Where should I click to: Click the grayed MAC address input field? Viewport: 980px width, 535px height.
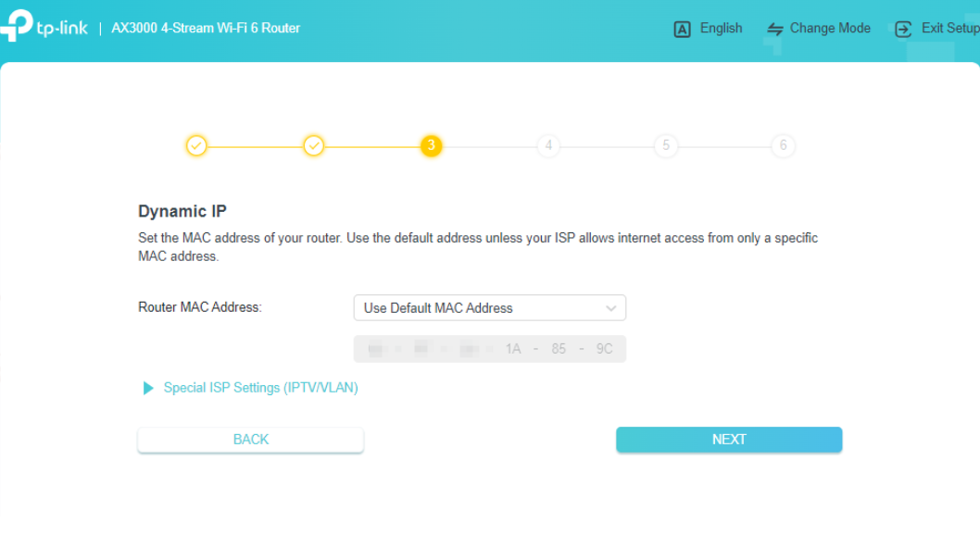tap(489, 349)
